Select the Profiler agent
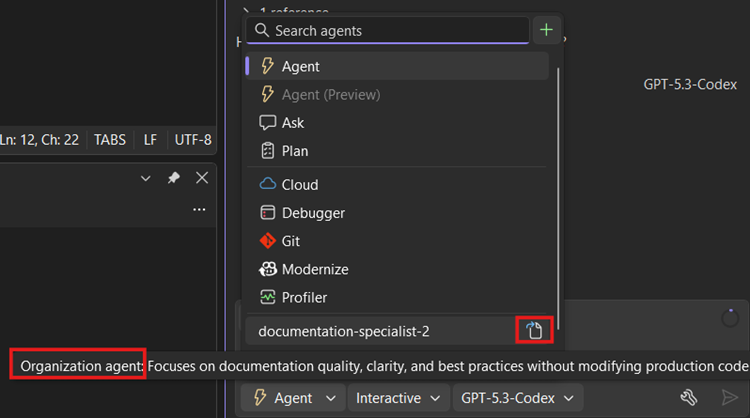The image size is (750, 418). 397,297
